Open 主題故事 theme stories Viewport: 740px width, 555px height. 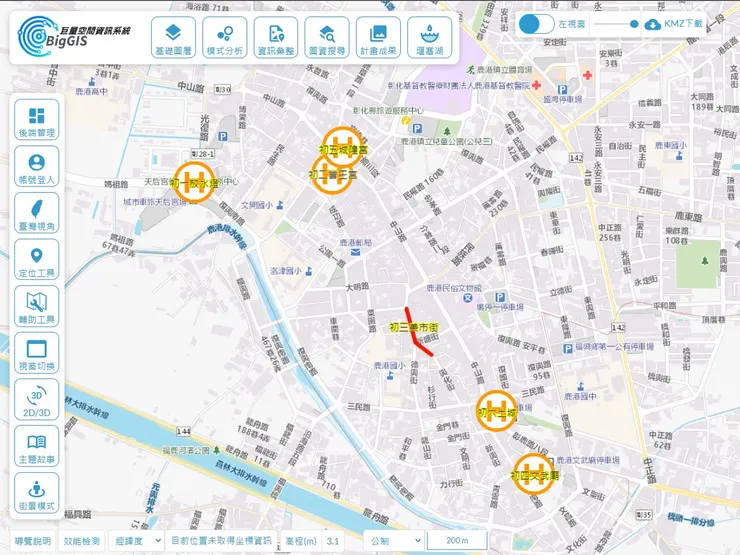click(x=37, y=446)
